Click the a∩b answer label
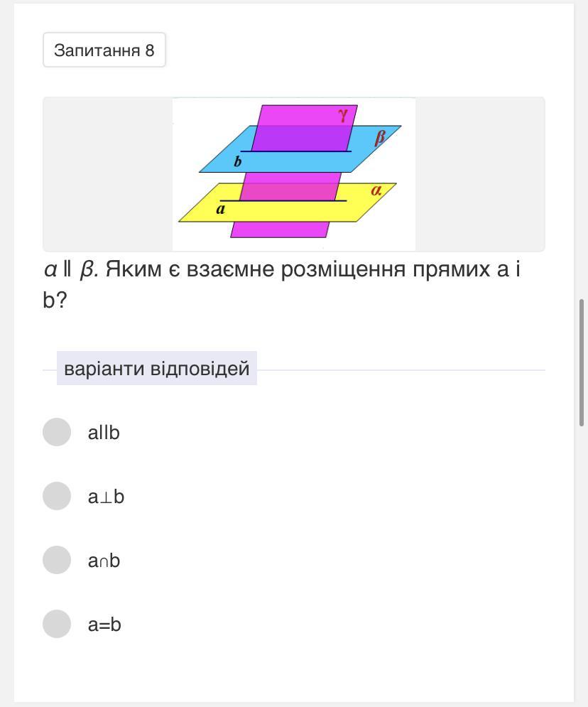 (104, 561)
